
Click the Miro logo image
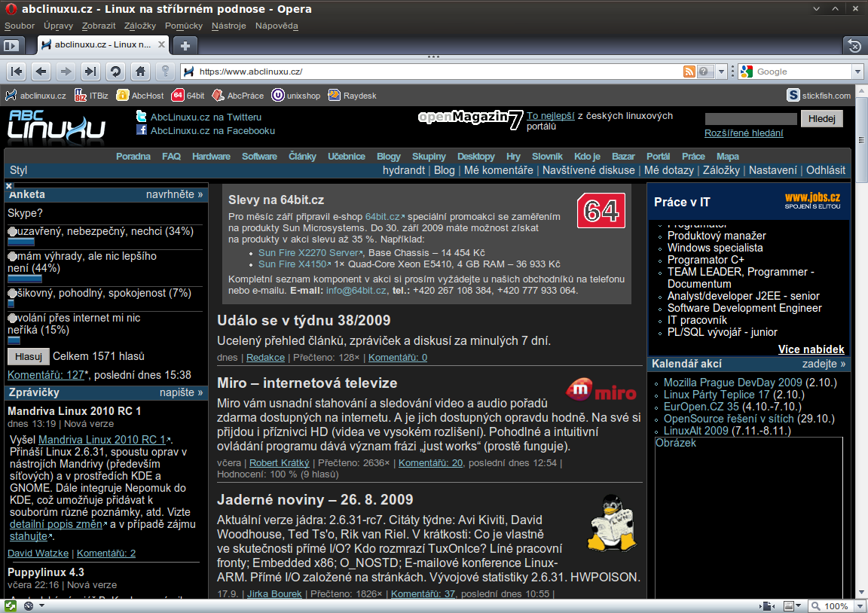pyautogui.click(x=601, y=390)
